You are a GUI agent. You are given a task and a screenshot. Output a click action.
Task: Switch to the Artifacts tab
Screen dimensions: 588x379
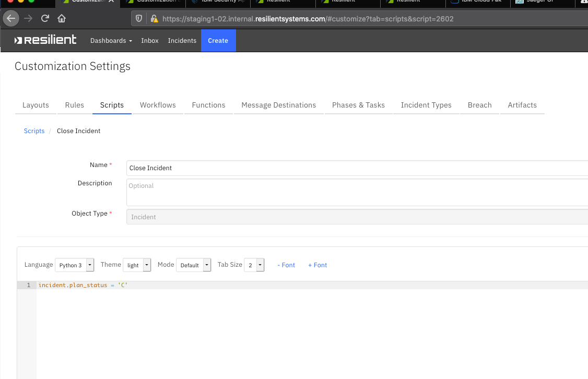(x=522, y=105)
